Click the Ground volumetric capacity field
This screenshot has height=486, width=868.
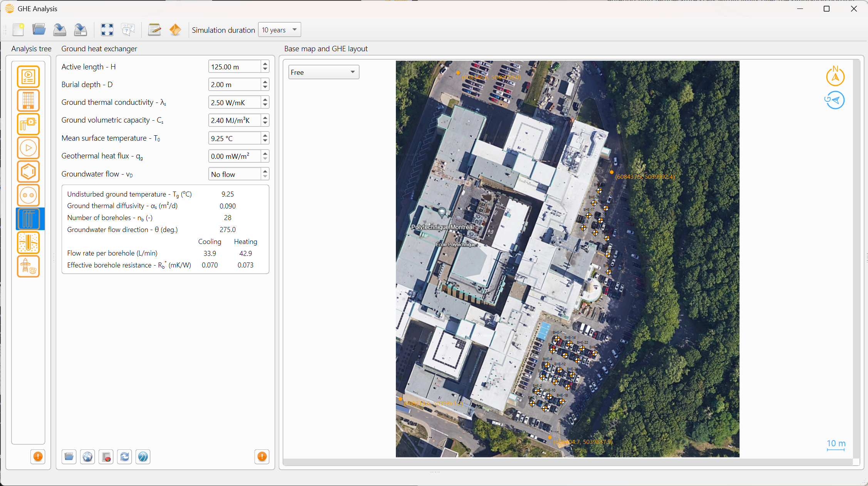[x=235, y=120]
